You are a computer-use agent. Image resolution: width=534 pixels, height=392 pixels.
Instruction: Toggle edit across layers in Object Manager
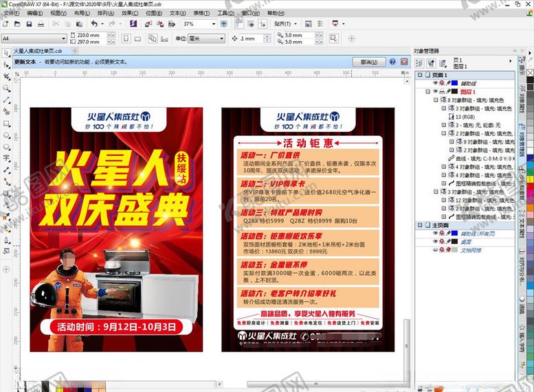point(431,63)
